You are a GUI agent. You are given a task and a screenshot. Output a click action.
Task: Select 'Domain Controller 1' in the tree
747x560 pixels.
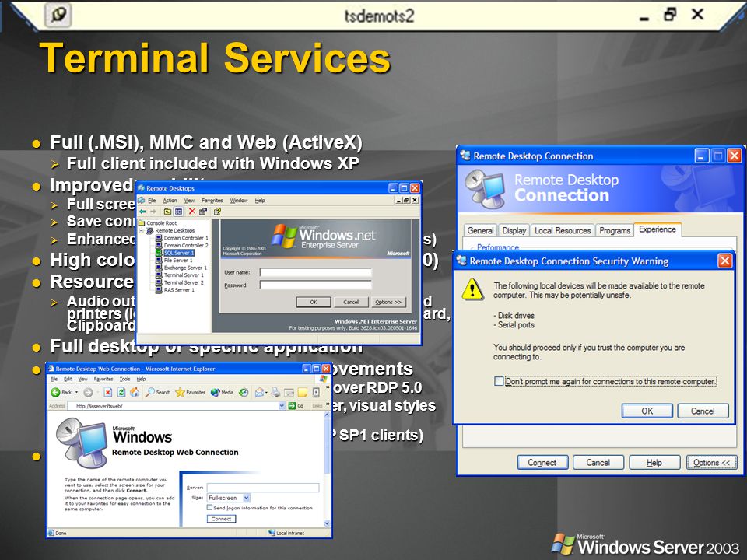[186, 238]
